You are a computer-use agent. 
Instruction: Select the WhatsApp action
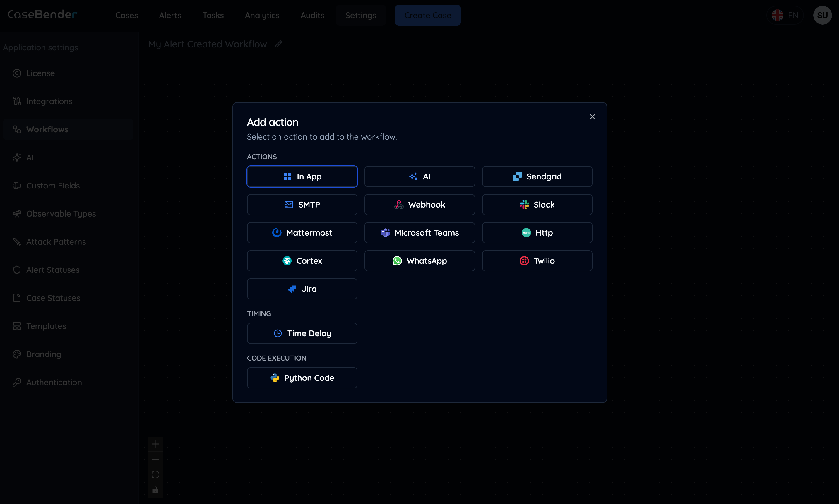(x=419, y=261)
